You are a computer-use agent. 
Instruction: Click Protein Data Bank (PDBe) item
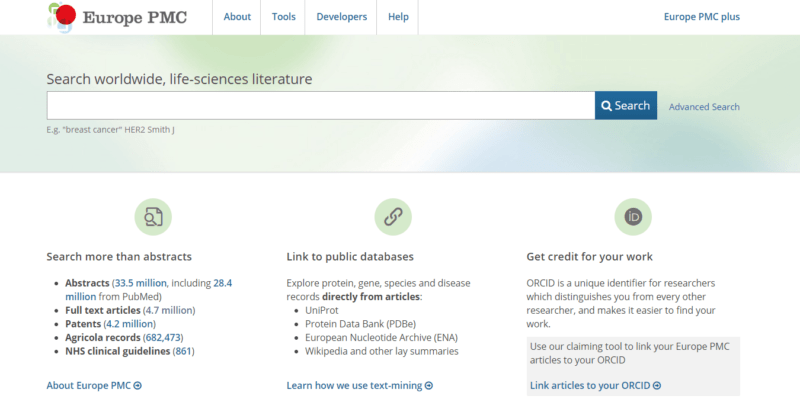pos(360,324)
